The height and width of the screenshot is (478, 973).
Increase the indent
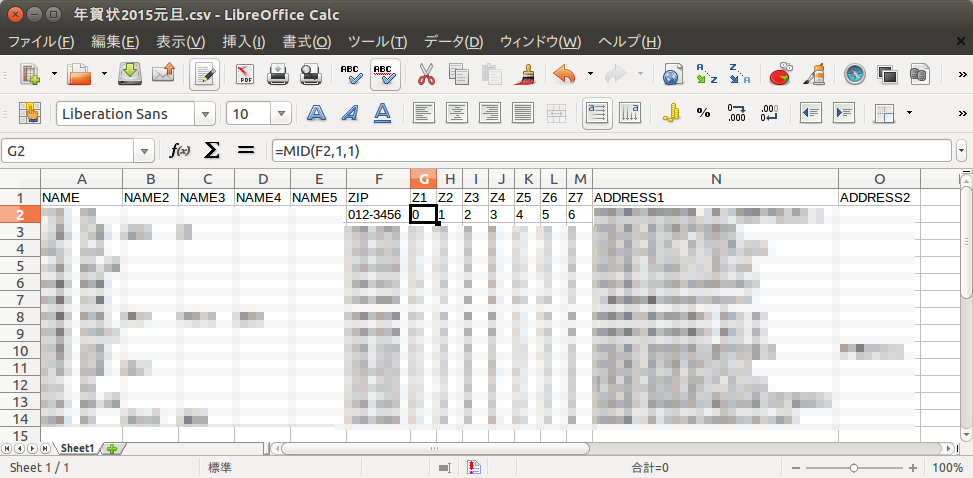[x=844, y=113]
